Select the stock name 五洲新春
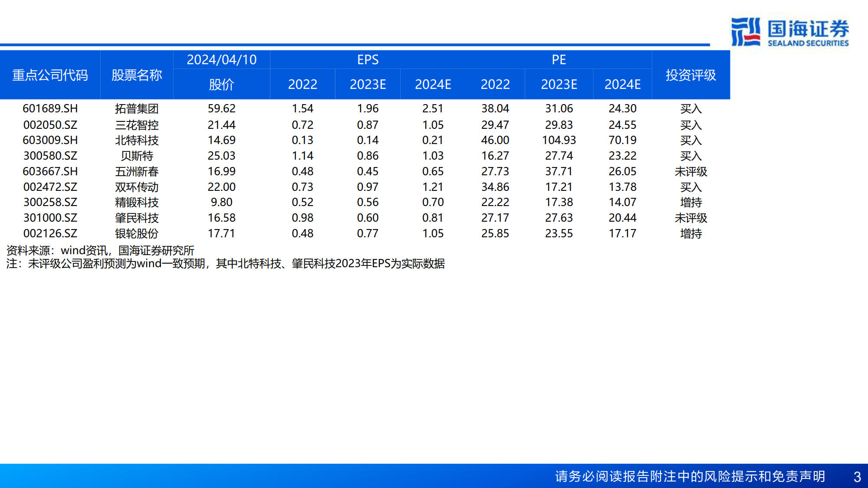Viewport: 868px width, 488px height. [137, 171]
